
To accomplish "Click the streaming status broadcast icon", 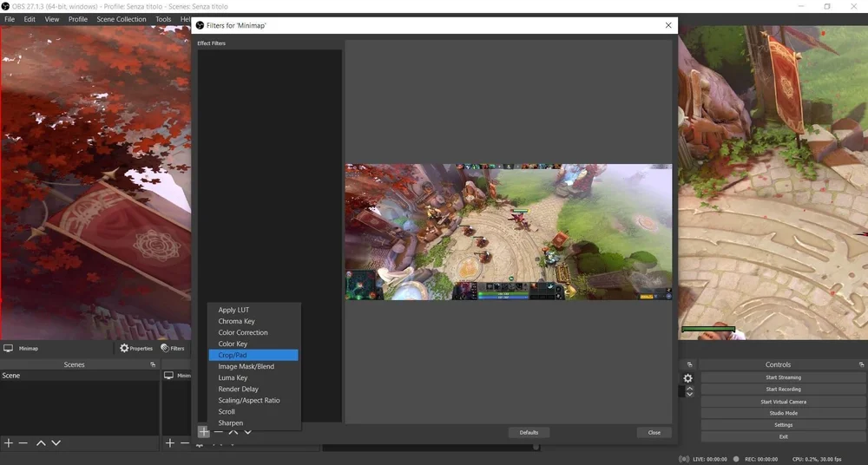I will click(684, 459).
